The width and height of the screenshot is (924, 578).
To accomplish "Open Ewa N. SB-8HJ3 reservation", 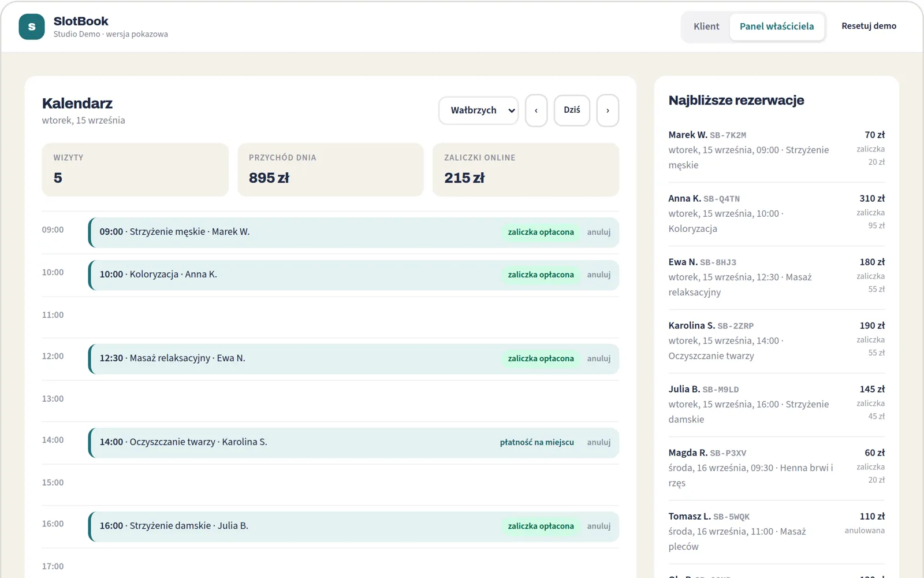I will pyautogui.click(x=776, y=277).
